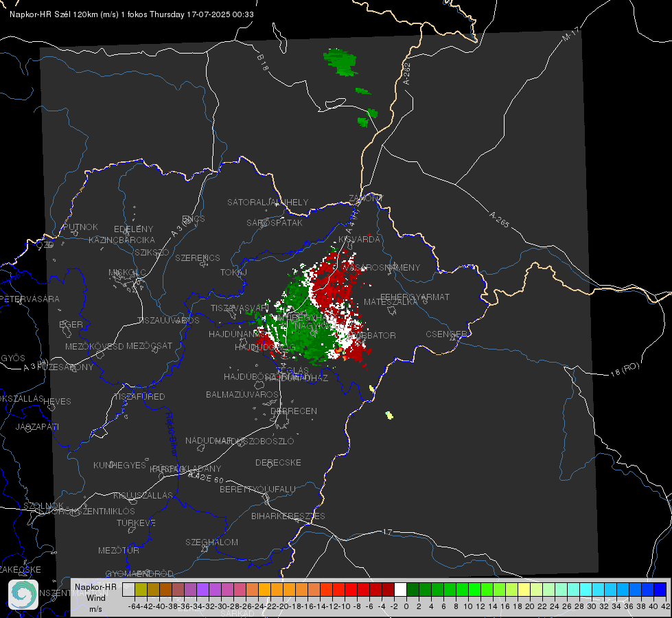672x618 pixels.
Task: Click the DEBRECEN city label
Action: [294, 411]
